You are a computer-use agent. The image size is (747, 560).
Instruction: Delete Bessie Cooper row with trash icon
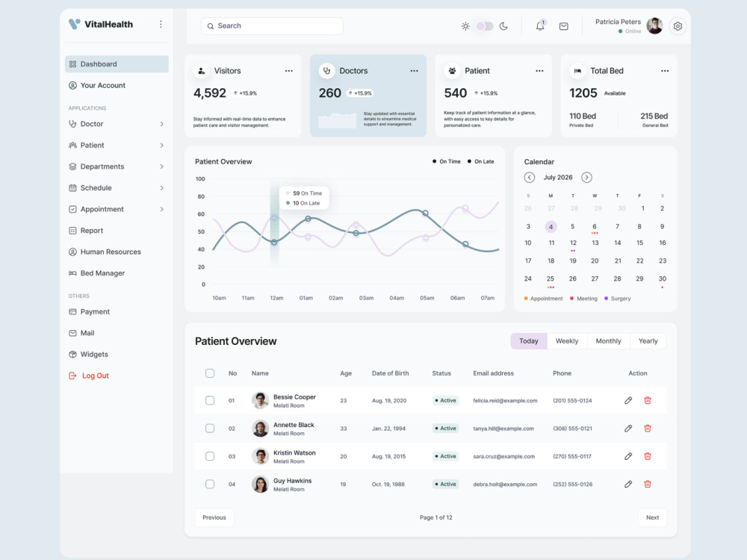click(x=648, y=400)
